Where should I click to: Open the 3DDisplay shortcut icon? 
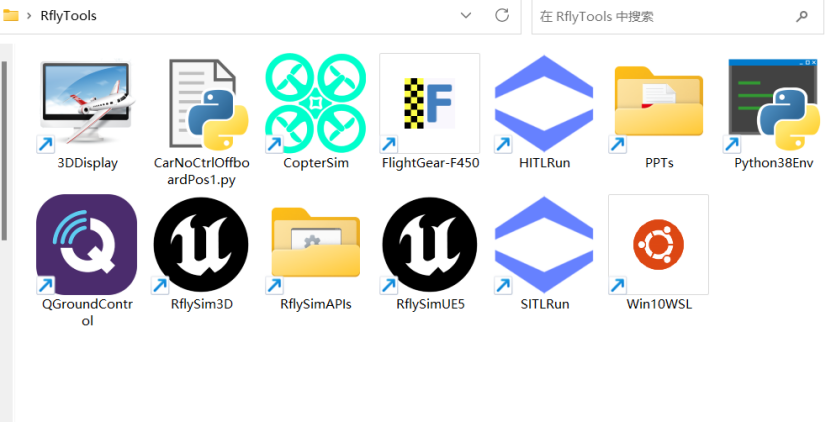coord(87,102)
